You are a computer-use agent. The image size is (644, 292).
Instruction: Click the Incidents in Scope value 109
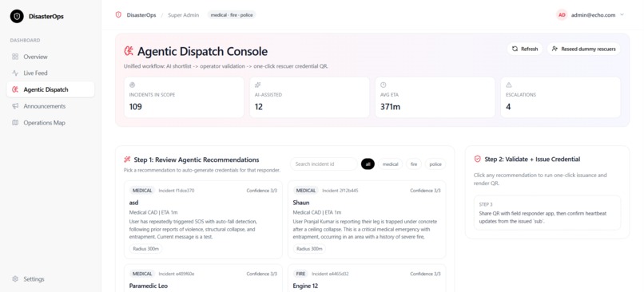pyautogui.click(x=136, y=107)
